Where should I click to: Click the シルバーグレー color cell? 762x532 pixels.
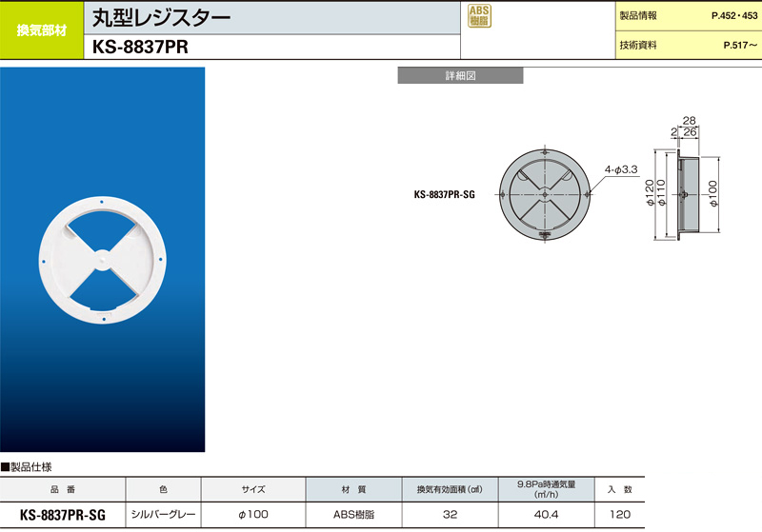tap(163, 514)
